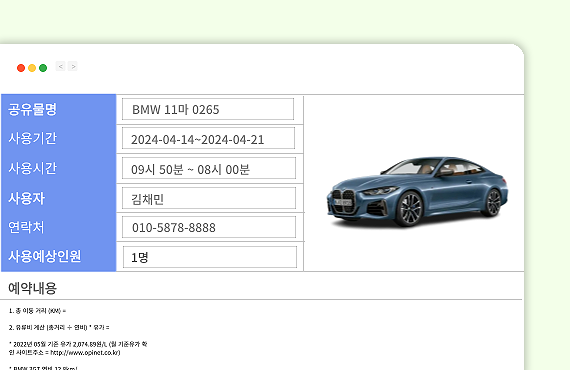The height and width of the screenshot is (370, 570).
Task: Open the www.opinet.co.kr link
Action: tap(85, 353)
